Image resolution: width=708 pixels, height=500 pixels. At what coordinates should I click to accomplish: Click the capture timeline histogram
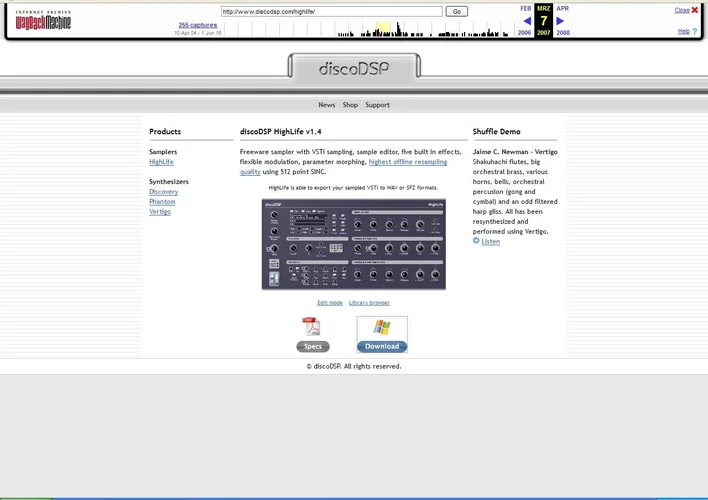pos(368,29)
